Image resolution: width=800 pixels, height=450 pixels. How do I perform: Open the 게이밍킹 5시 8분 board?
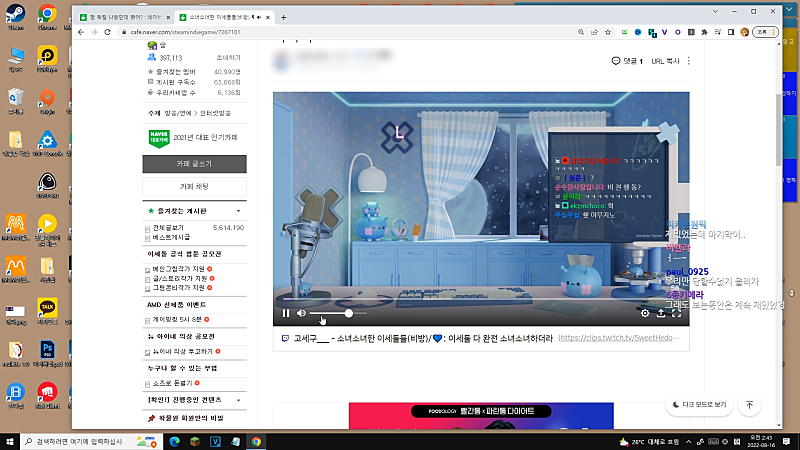177,319
